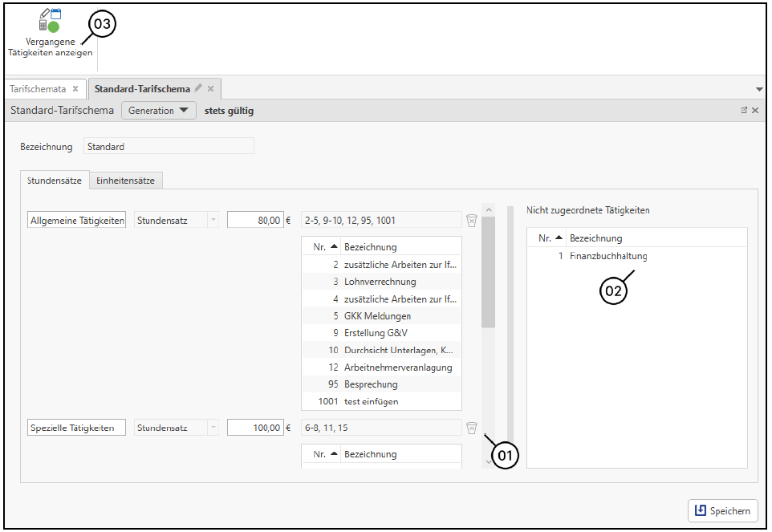Click pencil icon on Standard-Tarifschema tab
Image resolution: width=772 pixels, height=532 pixels.
point(198,88)
